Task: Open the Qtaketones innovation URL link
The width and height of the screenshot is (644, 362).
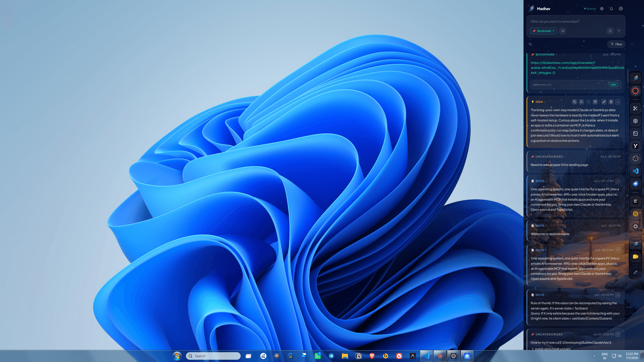Action: click(577, 68)
